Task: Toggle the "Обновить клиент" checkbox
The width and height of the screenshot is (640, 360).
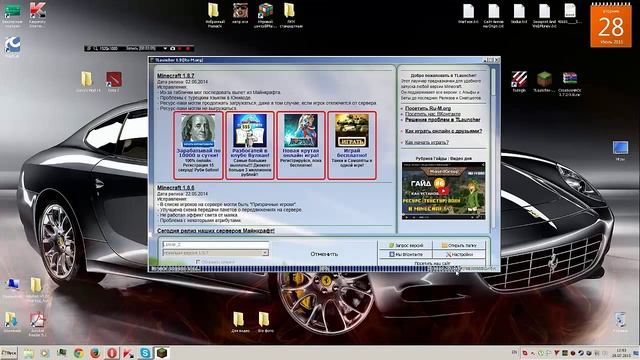Action: point(198,262)
